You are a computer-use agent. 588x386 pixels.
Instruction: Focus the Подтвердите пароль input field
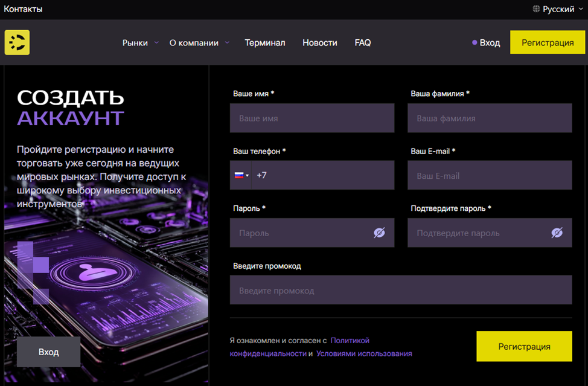pyautogui.click(x=490, y=233)
